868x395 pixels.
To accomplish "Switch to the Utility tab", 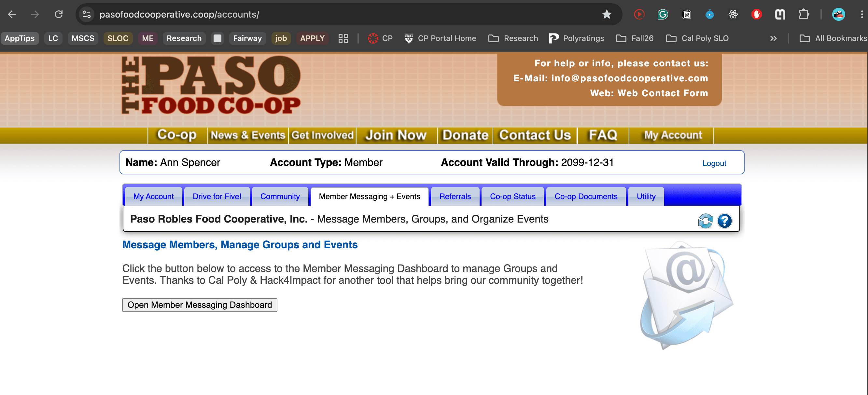I will pos(646,196).
